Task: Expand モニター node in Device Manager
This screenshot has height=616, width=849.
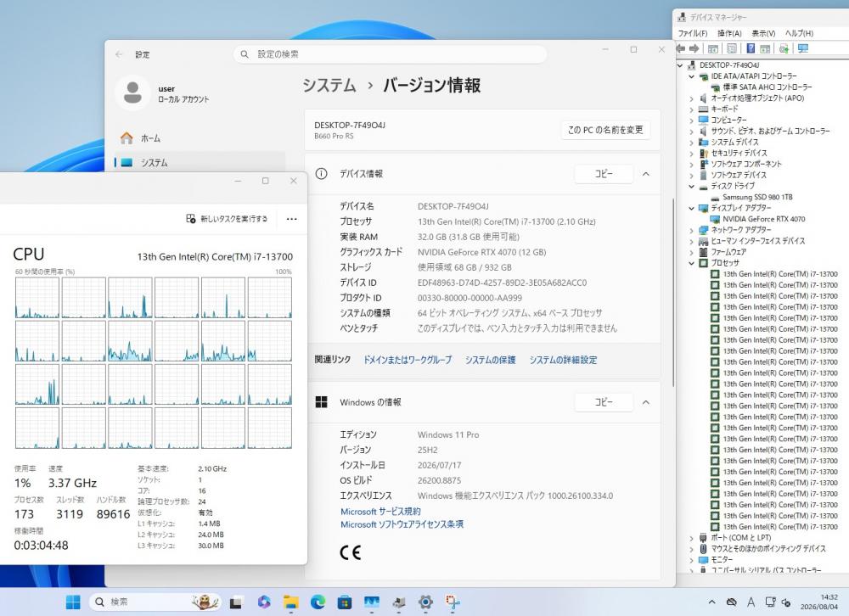Action: pyautogui.click(x=691, y=560)
